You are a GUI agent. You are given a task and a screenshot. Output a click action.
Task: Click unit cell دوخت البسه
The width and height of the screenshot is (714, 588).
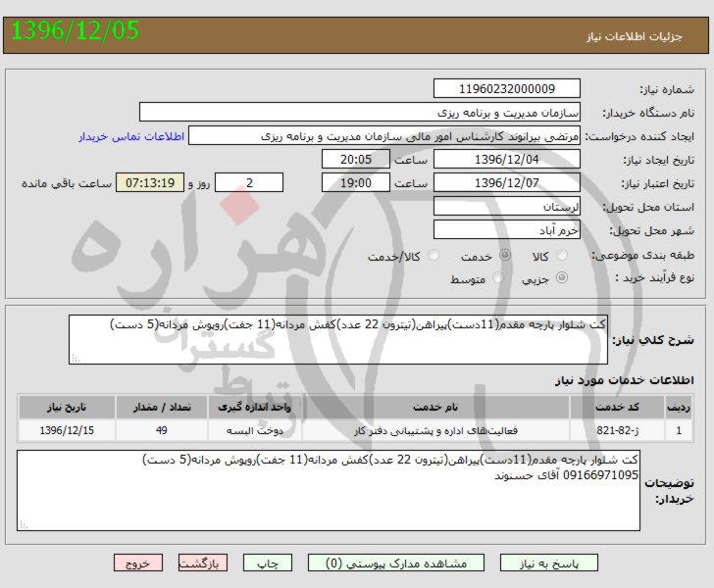coord(255,430)
